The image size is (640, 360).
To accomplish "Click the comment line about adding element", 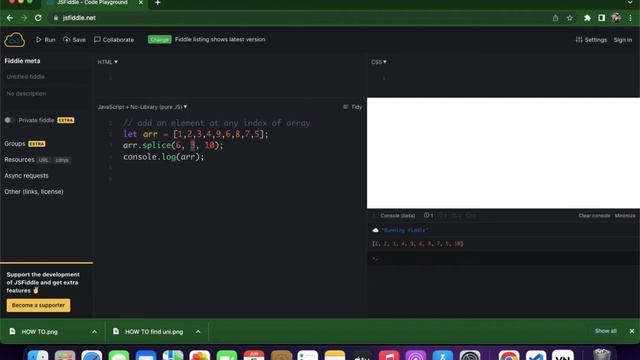I will pos(216,123).
